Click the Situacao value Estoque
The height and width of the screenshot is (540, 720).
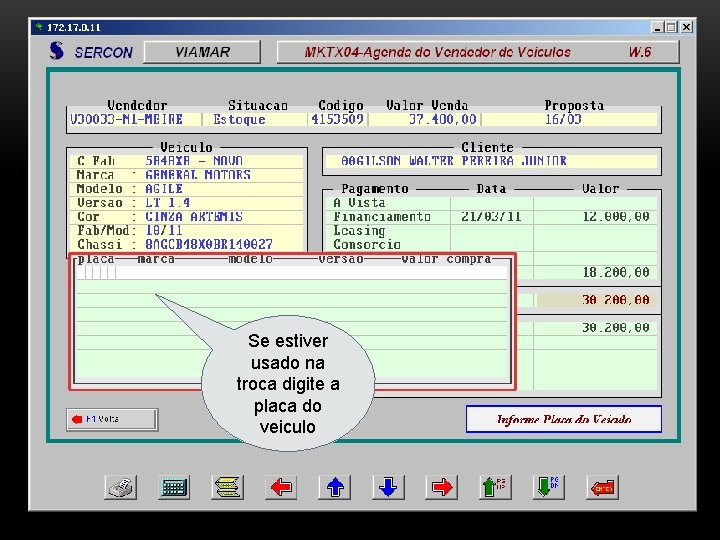click(239, 119)
